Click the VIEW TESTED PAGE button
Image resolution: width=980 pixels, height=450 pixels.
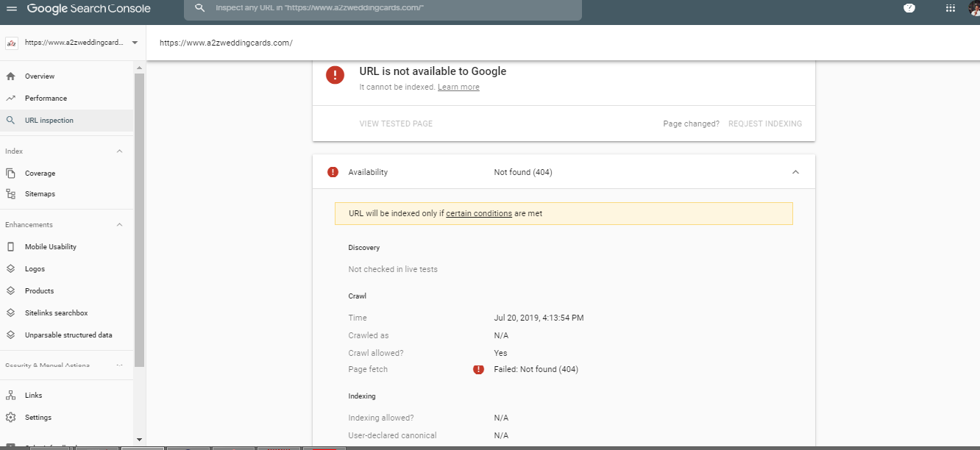[396, 124]
